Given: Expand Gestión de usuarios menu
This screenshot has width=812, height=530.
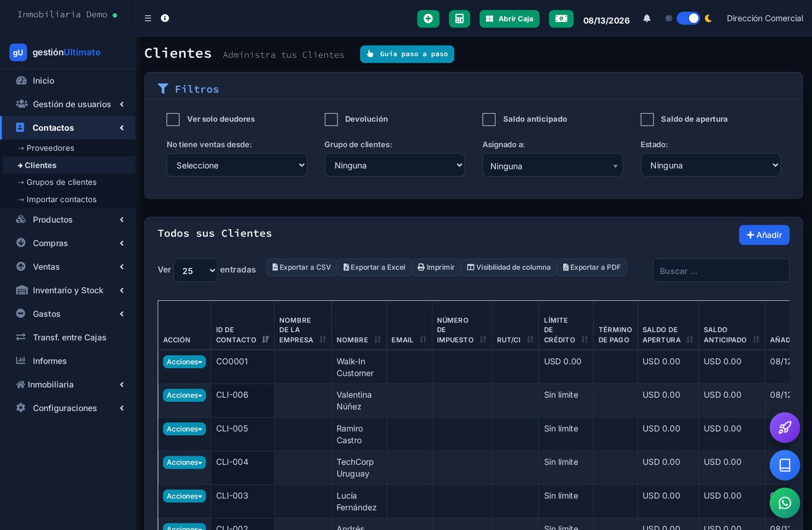Looking at the screenshot, I should pyautogui.click(x=68, y=104).
